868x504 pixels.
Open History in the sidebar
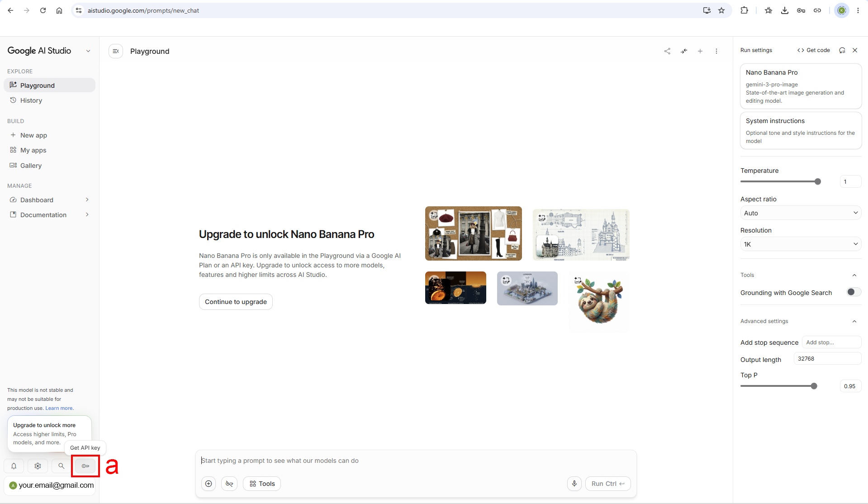(49, 100)
